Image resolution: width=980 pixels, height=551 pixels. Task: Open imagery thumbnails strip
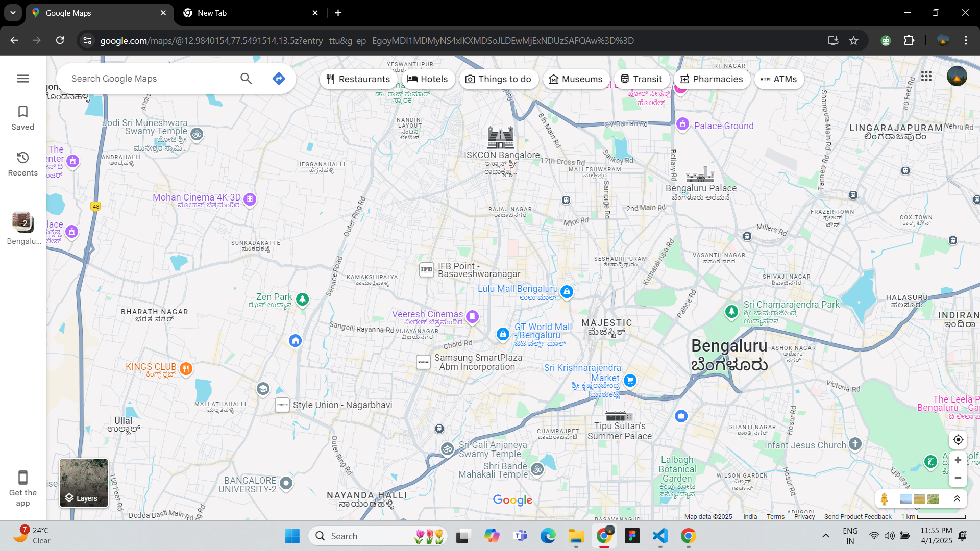pyautogui.click(x=919, y=499)
